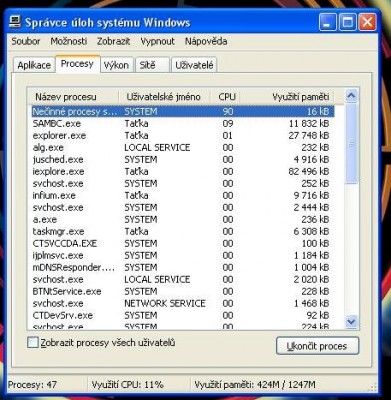Viewport: 391px width, 400px height.
Task: Click the process list scrollbar thumb
Action: pyautogui.click(x=351, y=143)
